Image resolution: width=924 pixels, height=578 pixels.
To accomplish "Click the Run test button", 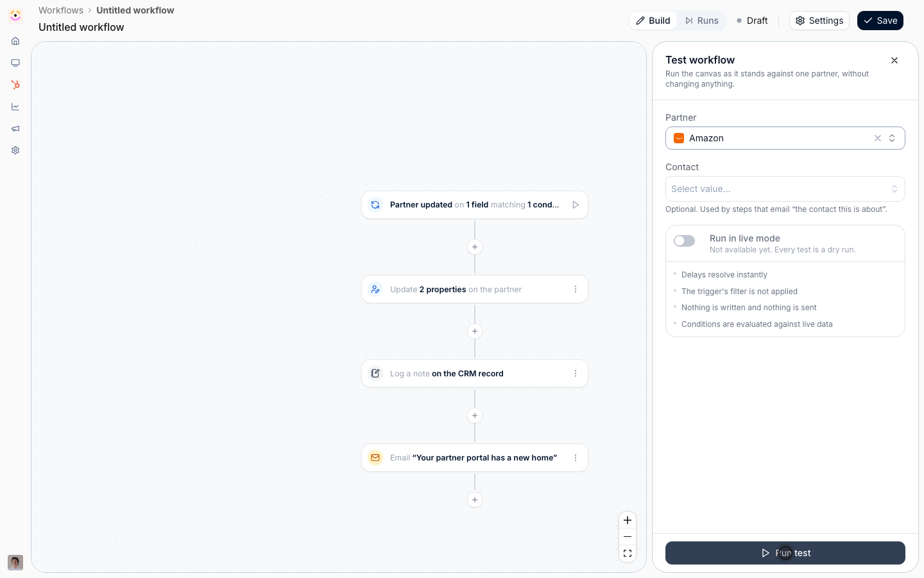I will [785, 553].
